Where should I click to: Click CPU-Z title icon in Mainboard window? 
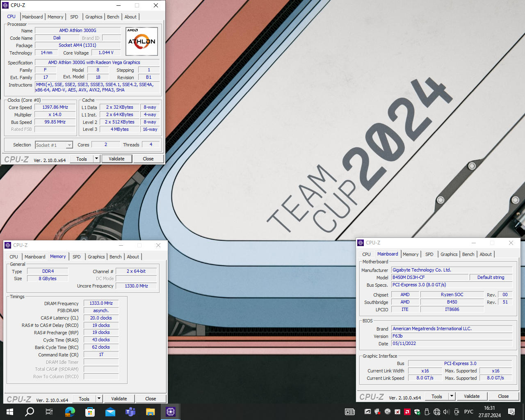pos(361,243)
